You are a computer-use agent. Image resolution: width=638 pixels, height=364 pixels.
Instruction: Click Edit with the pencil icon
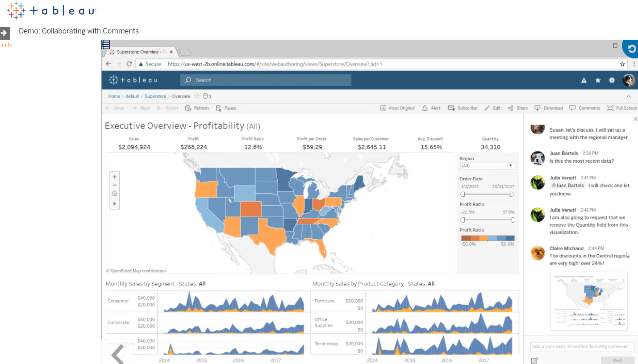tap(492, 108)
